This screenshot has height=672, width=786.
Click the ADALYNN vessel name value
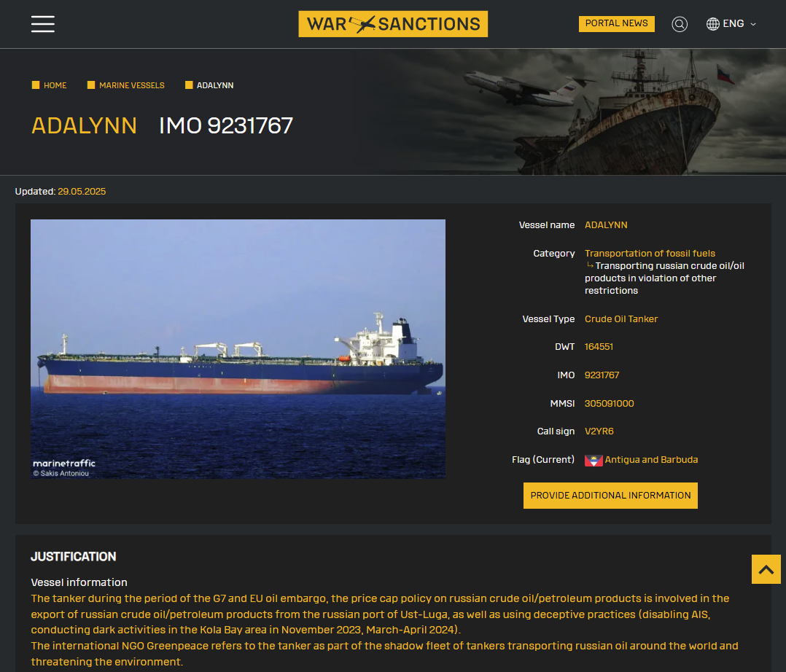point(606,225)
